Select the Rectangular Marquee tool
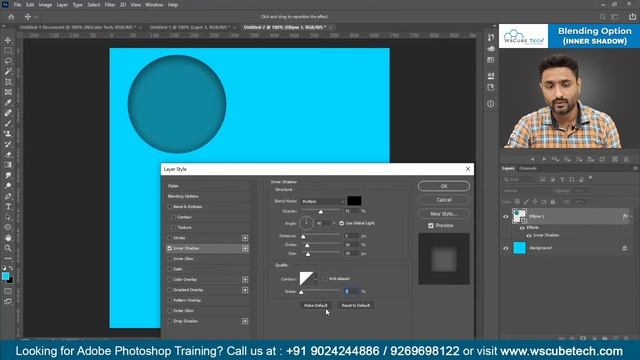Screen dimensions: 640x360 (8, 51)
